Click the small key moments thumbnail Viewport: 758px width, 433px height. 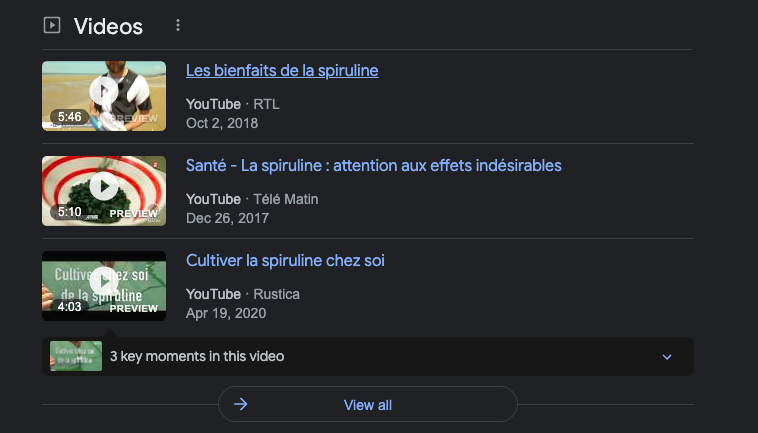pos(76,356)
